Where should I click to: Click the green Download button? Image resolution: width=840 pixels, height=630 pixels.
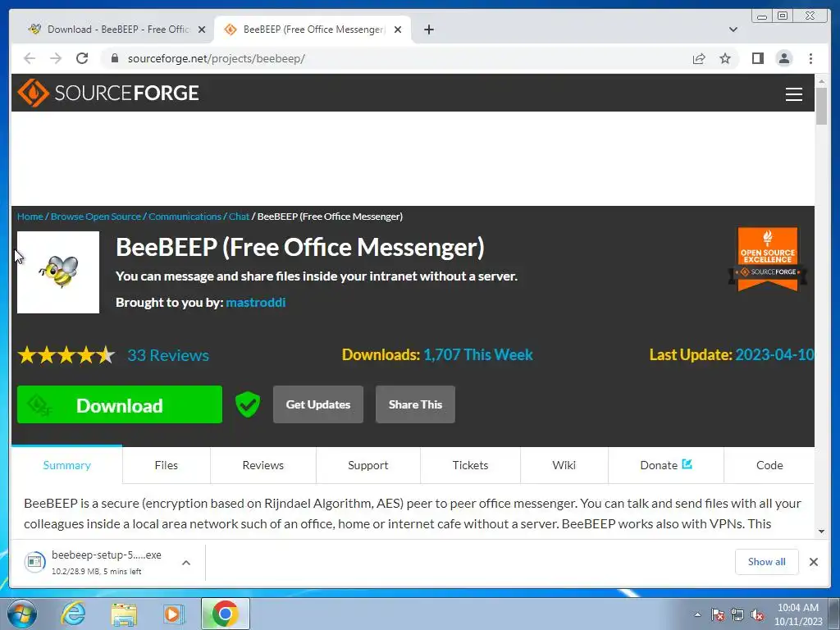coord(120,404)
